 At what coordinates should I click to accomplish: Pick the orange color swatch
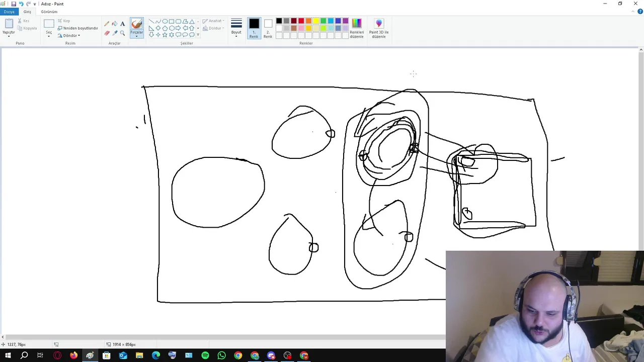(308, 21)
